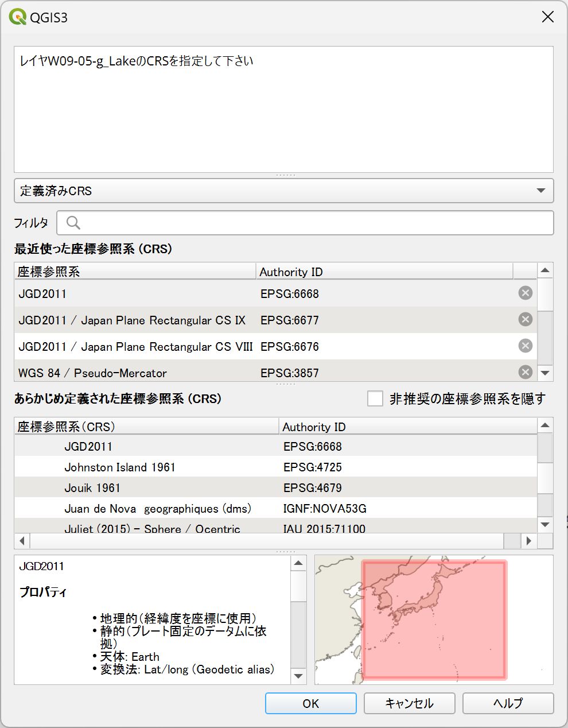Toggle hide deprecated CRS checkbox

click(375, 398)
